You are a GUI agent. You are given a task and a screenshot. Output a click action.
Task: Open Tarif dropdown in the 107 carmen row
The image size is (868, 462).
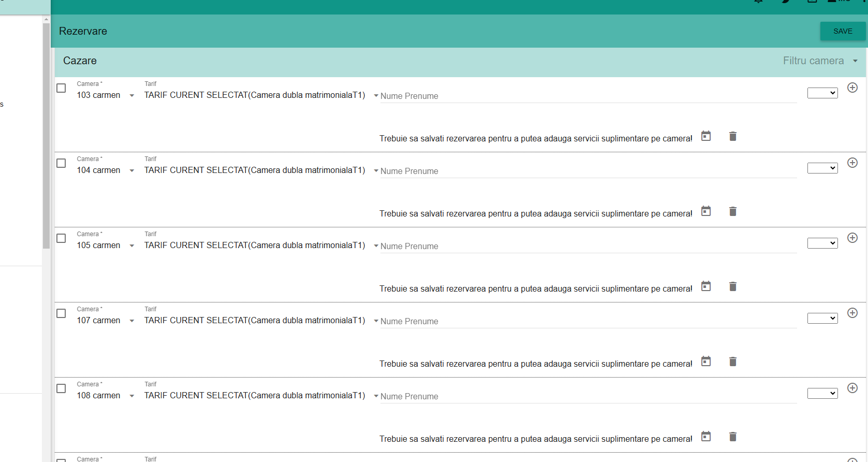pyautogui.click(x=261, y=321)
